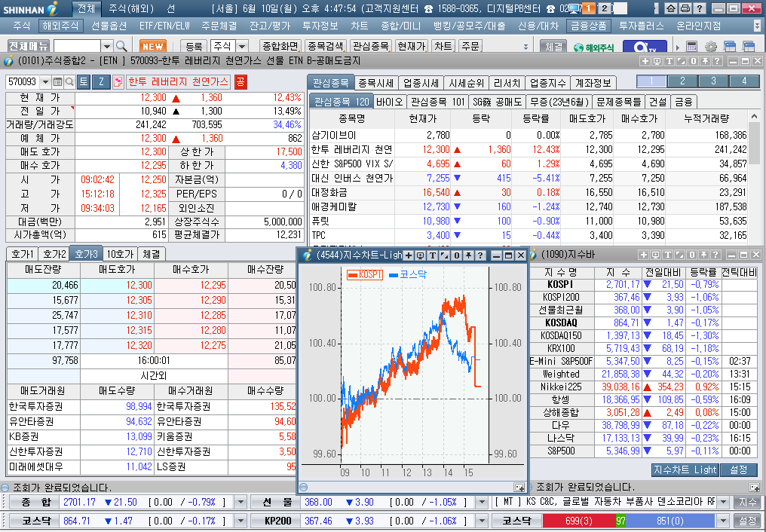The height and width of the screenshot is (532, 766).
Task: Select layout page 1 button
Action: click(x=651, y=81)
